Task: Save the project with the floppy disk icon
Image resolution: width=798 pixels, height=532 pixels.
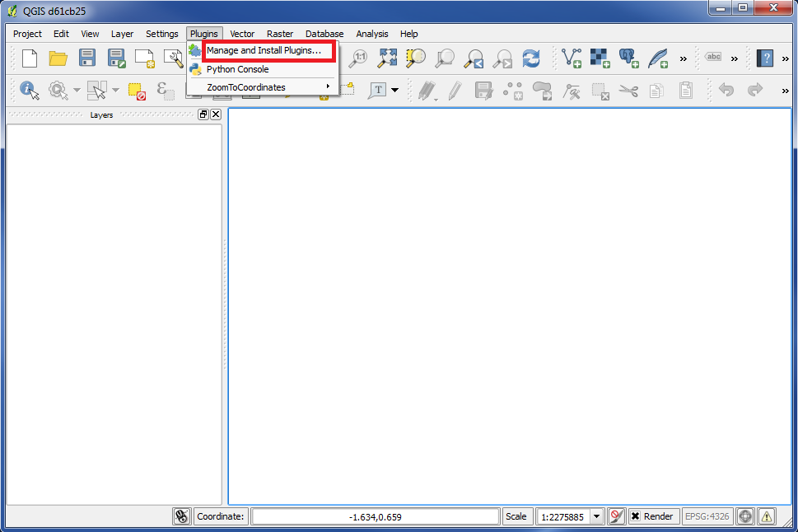Action: (87, 58)
